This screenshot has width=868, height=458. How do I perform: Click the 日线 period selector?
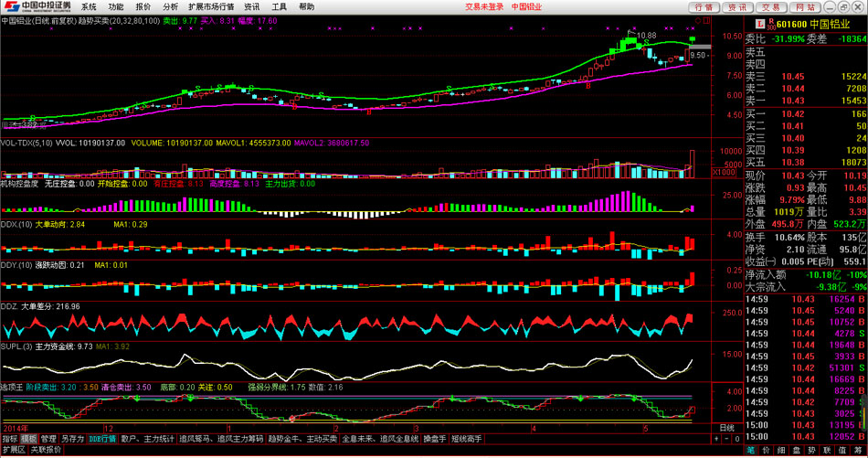(726, 428)
